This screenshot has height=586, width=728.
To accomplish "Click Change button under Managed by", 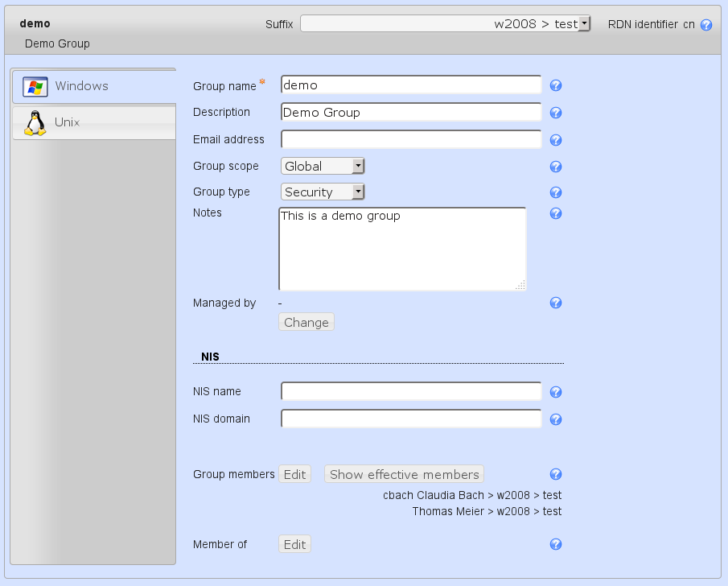I will coord(306,323).
